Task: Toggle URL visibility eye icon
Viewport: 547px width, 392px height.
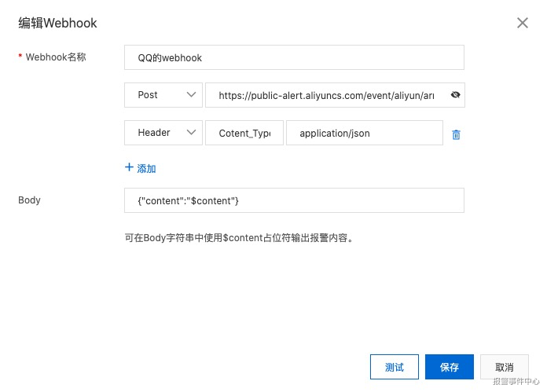Action: pyautogui.click(x=455, y=95)
